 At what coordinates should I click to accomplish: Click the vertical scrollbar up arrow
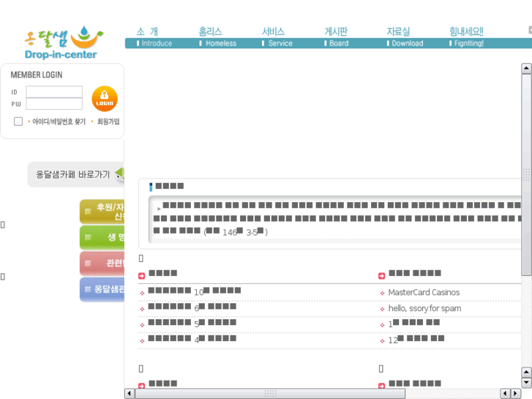pos(526,69)
